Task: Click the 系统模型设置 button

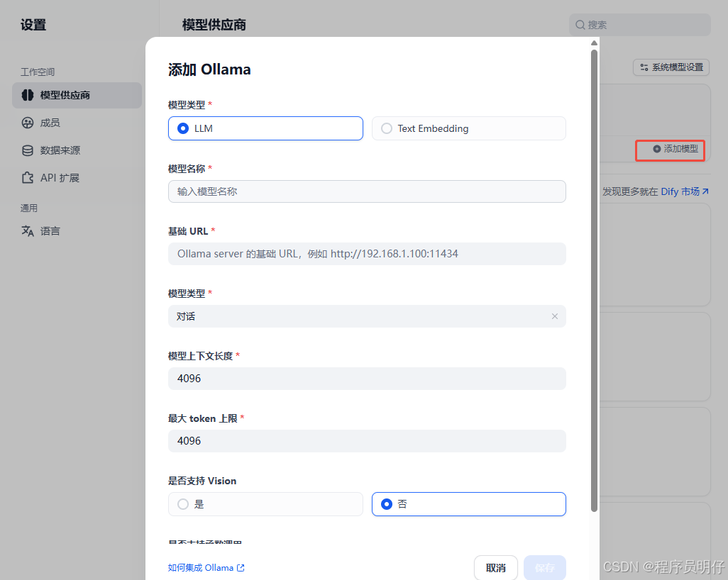Action: coord(671,67)
